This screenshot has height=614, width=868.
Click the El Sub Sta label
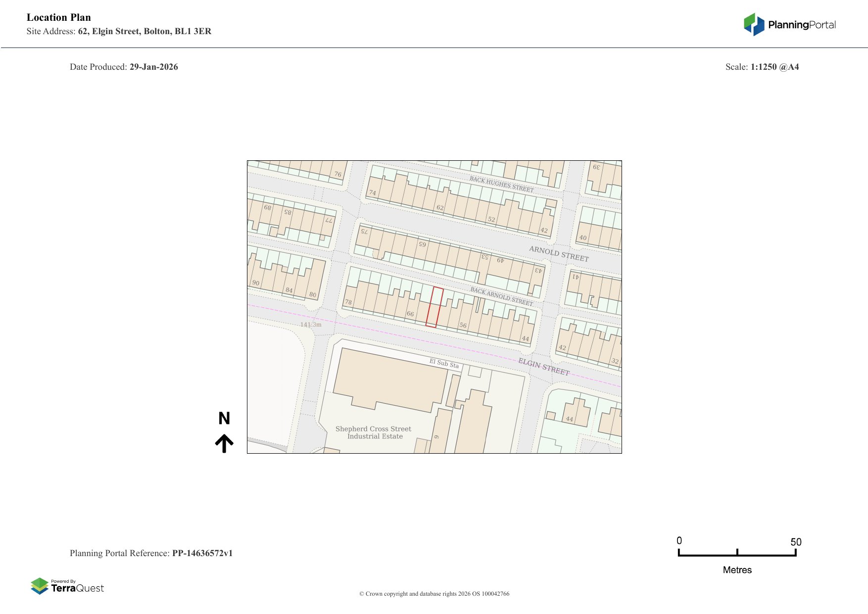pos(444,363)
